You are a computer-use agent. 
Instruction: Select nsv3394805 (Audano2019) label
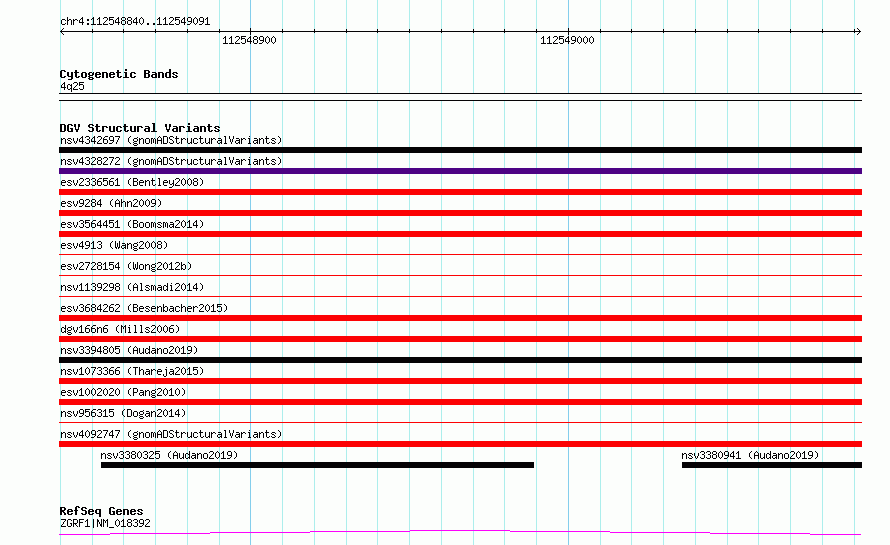click(129, 350)
